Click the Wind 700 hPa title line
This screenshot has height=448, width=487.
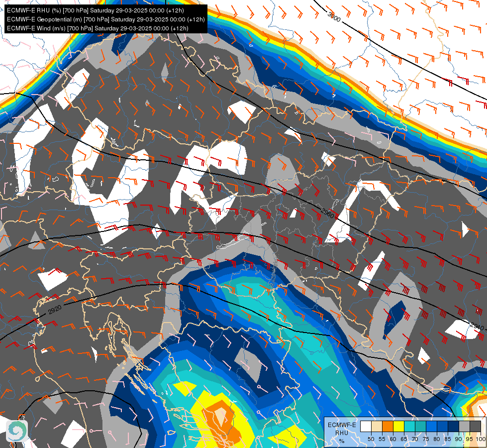tap(97, 28)
